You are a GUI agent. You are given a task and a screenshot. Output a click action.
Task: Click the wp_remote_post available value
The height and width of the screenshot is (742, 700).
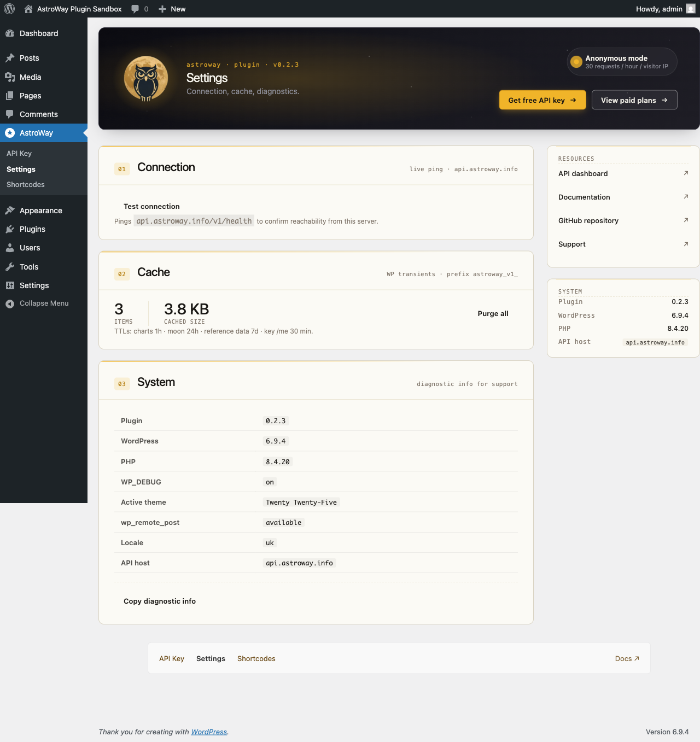(x=283, y=523)
